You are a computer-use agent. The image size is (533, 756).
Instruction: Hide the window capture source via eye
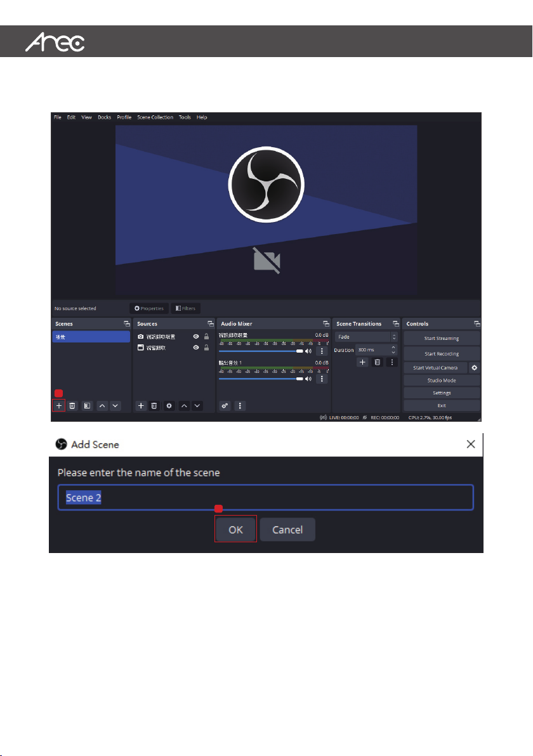196,348
